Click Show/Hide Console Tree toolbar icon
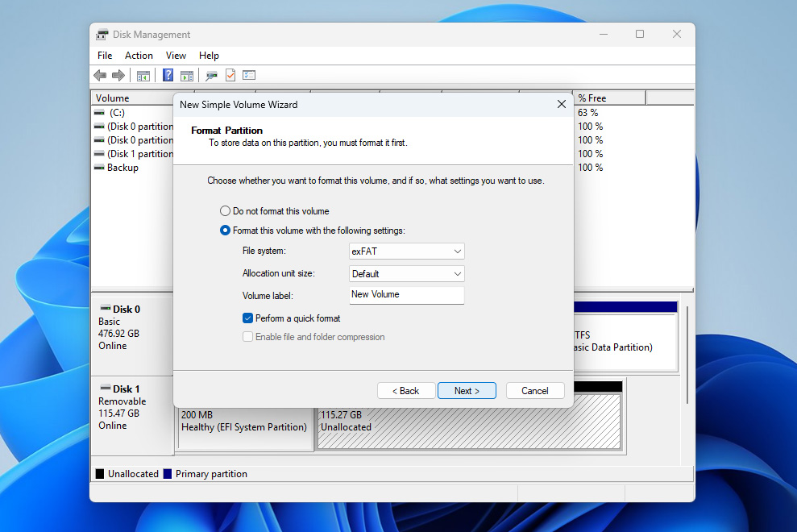Screen dimensions: 797x532 [143, 75]
